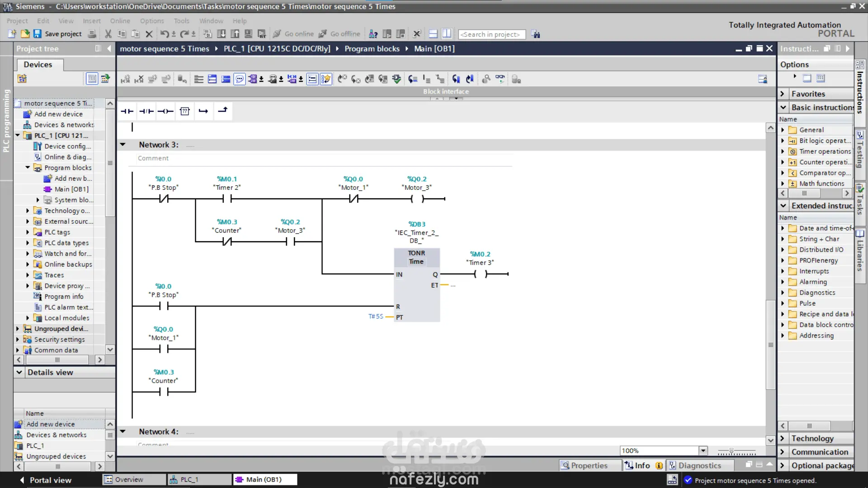Screen dimensions: 868x488
Task: Click the Delete (X) icon in main toolbar
Action: coord(149,34)
